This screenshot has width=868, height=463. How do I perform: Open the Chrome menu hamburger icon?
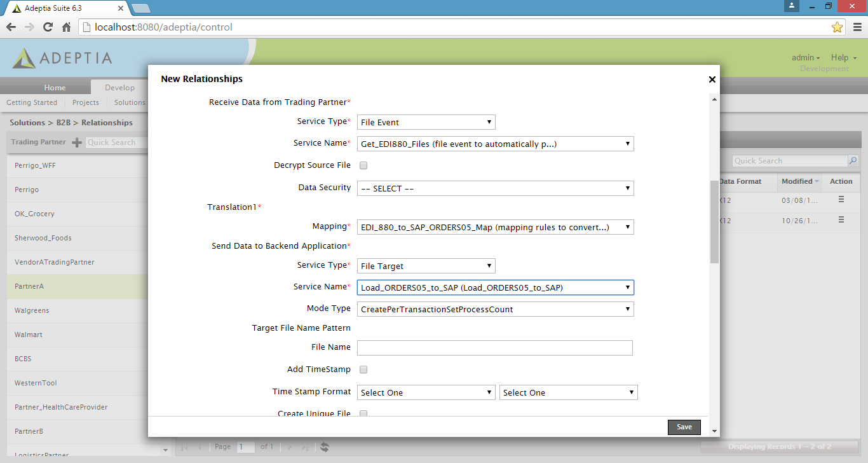856,27
